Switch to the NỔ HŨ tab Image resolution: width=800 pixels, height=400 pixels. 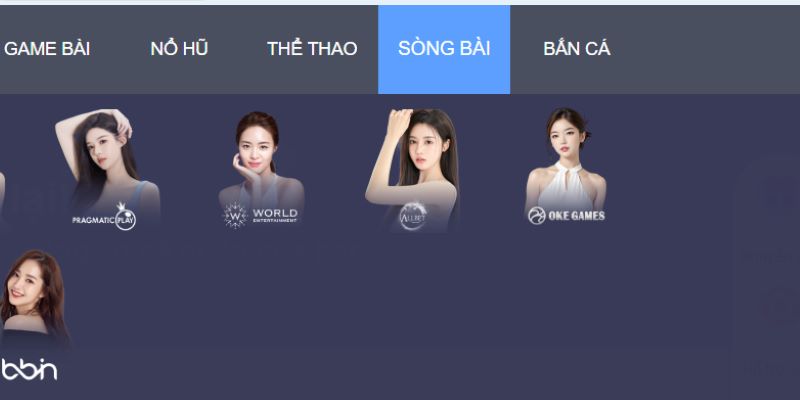click(x=179, y=49)
